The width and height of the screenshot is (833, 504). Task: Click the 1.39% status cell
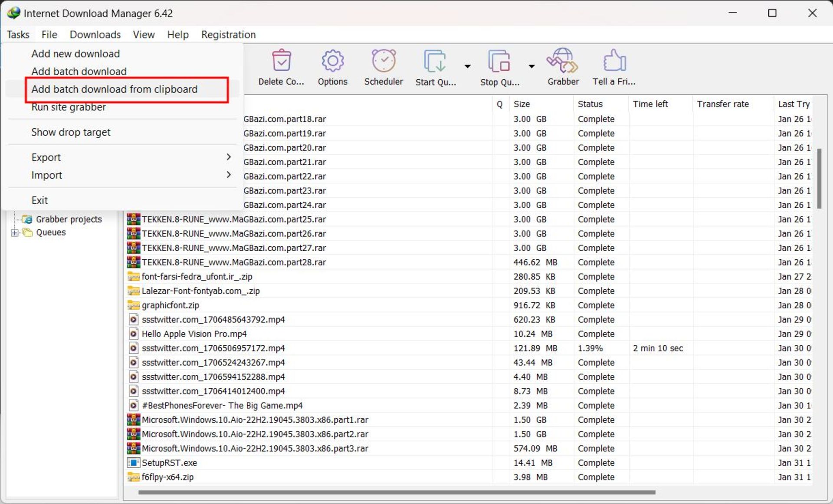590,348
